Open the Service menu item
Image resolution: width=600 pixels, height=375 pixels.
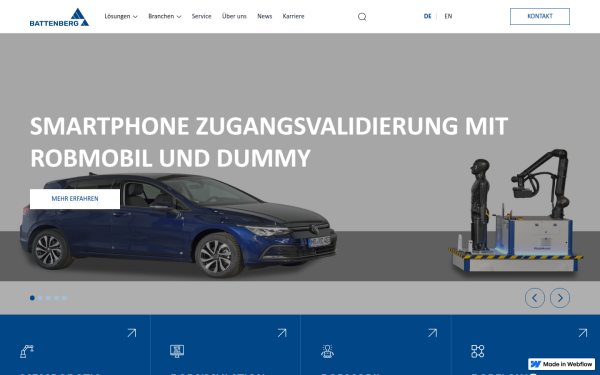[x=201, y=16]
